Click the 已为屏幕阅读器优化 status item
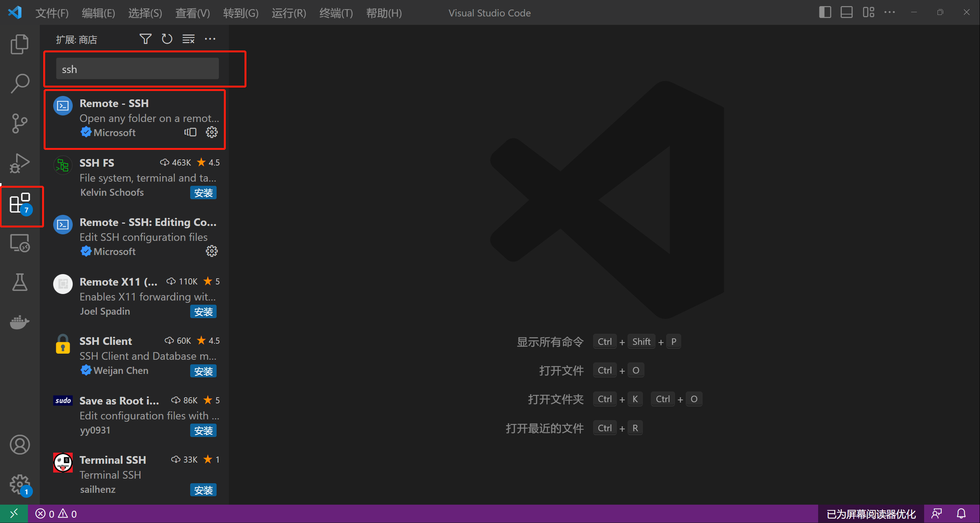 (871, 514)
